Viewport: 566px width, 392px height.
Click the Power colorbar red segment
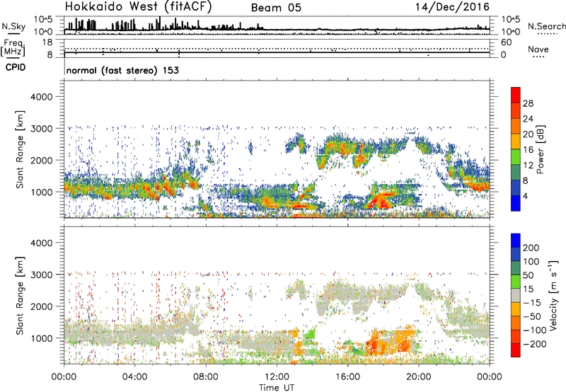click(516, 95)
